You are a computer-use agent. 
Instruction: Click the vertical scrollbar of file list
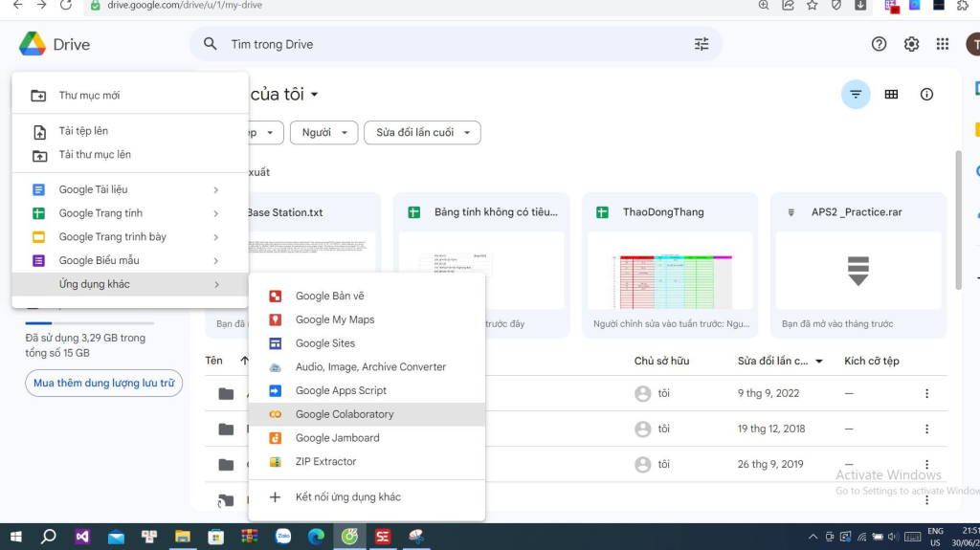point(959,220)
